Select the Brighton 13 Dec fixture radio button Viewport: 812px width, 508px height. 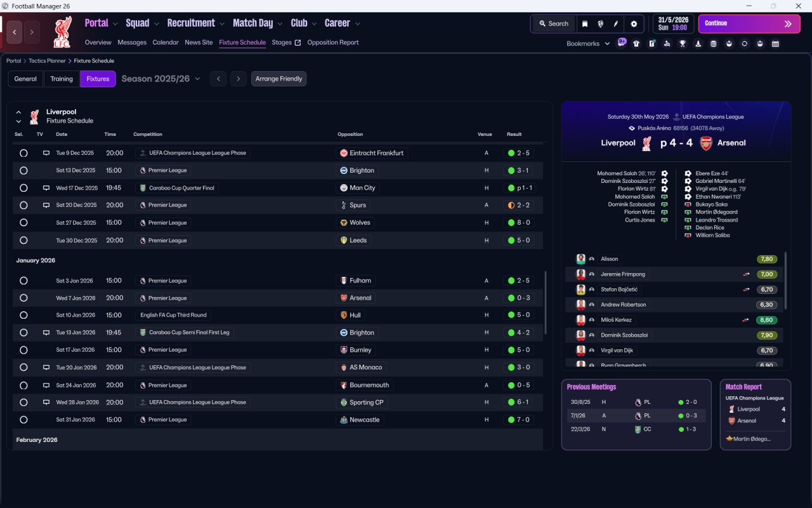23,170
